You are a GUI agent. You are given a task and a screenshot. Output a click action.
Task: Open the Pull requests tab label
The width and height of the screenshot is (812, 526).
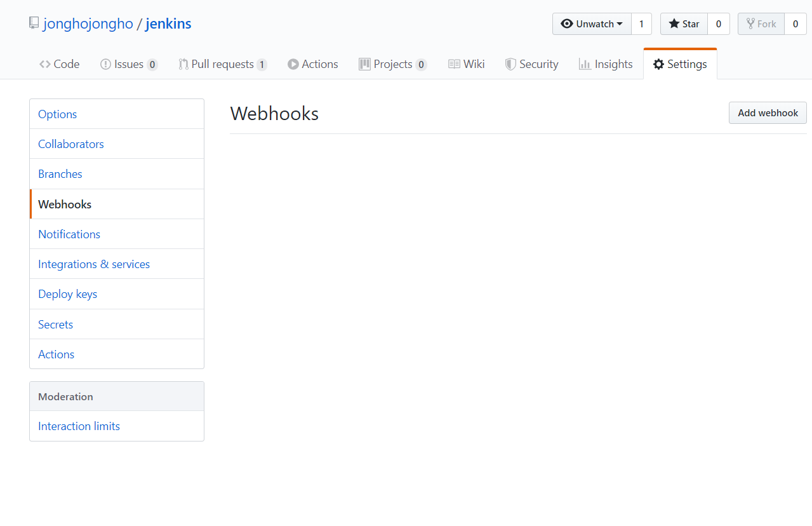tap(223, 64)
